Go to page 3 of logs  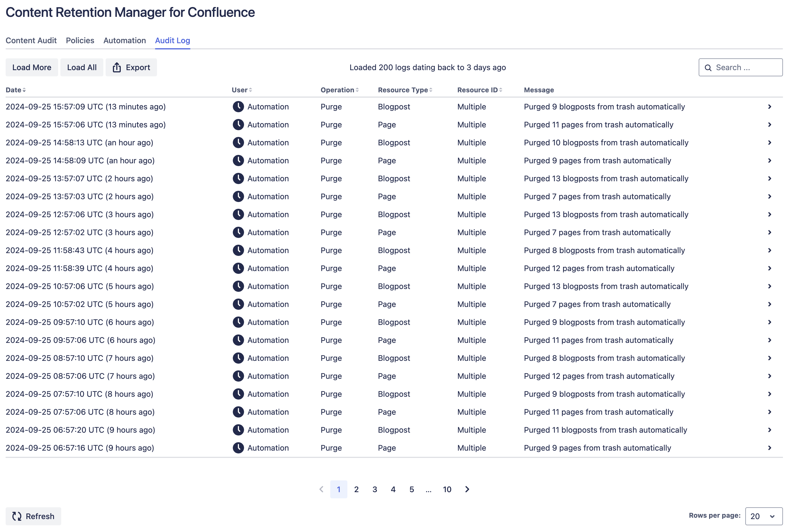tap(375, 489)
